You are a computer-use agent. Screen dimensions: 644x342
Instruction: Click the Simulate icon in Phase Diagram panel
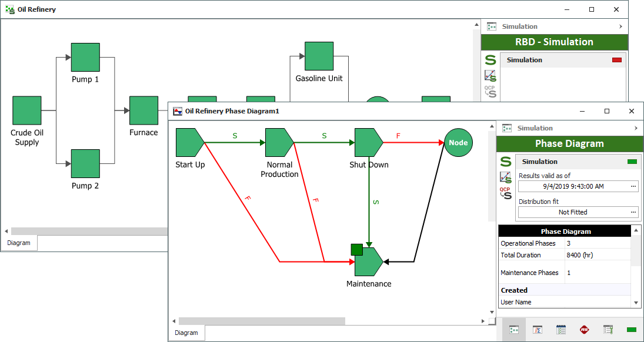tap(506, 161)
